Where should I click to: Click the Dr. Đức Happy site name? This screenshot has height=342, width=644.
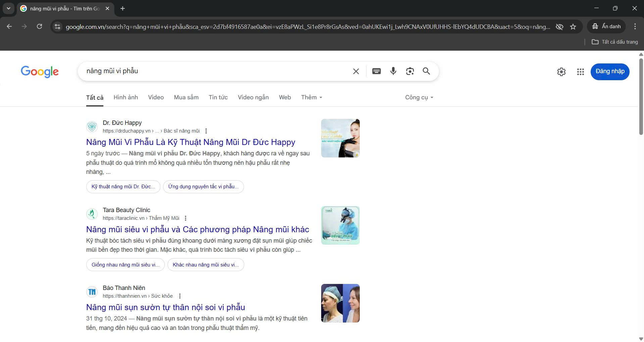[122, 123]
